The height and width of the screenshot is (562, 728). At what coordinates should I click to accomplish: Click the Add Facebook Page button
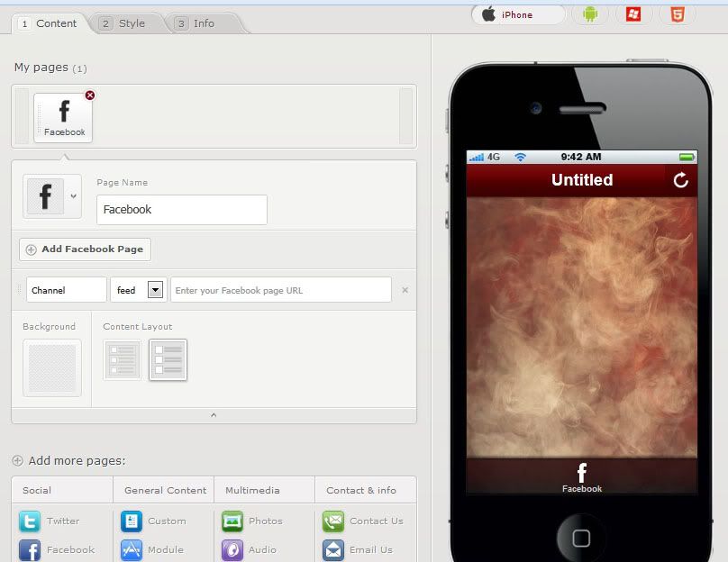pos(85,249)
